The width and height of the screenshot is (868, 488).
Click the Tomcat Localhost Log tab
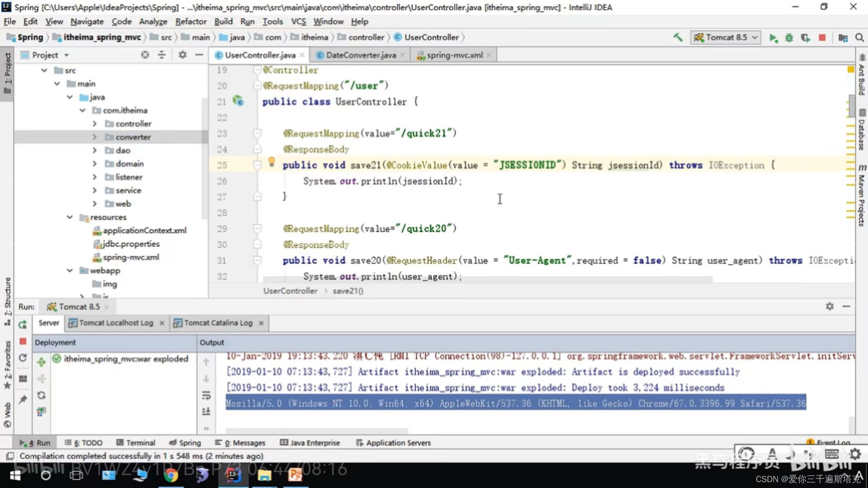click(117, 322)
